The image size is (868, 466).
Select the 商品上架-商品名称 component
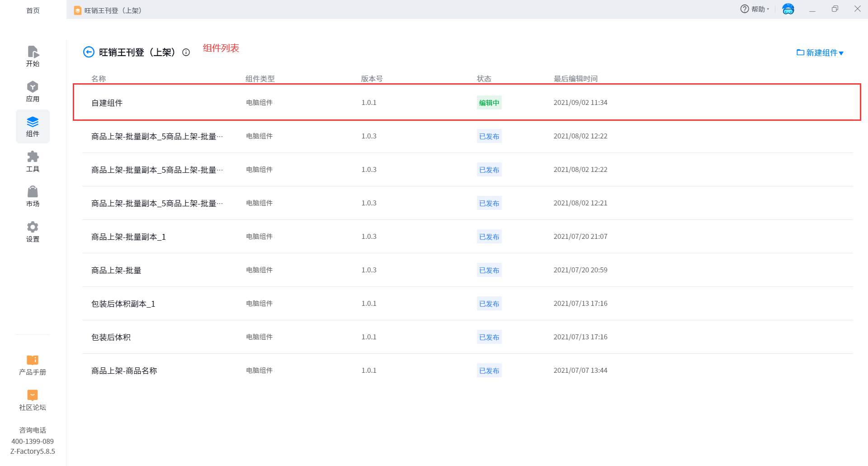coord(124,371)
